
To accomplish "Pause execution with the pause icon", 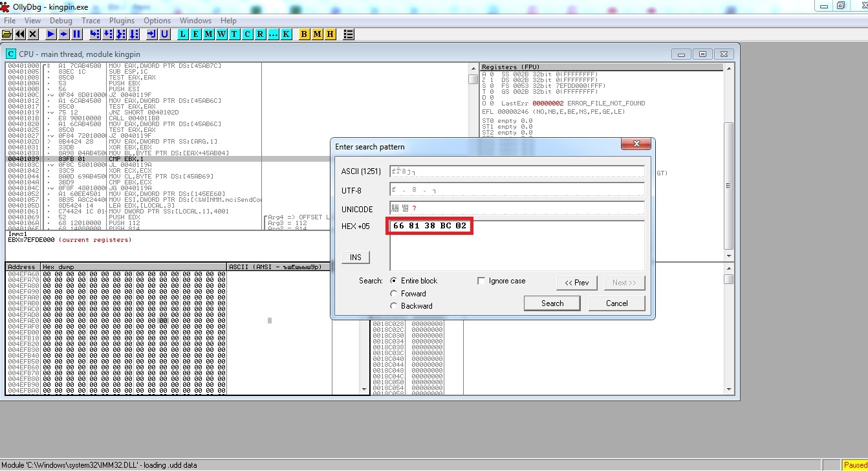I will click(x=77, y=34).
